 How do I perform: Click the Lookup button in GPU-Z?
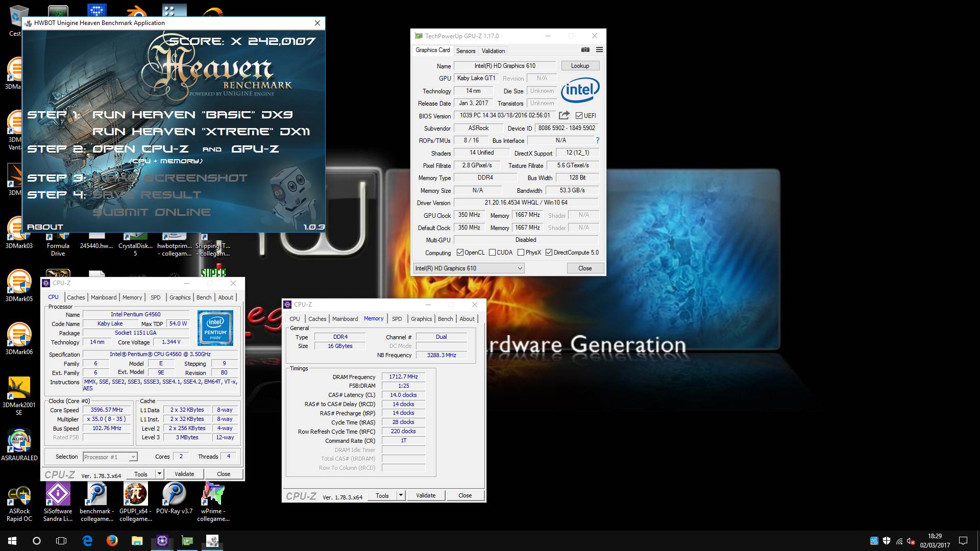click(x=580, y=66)
